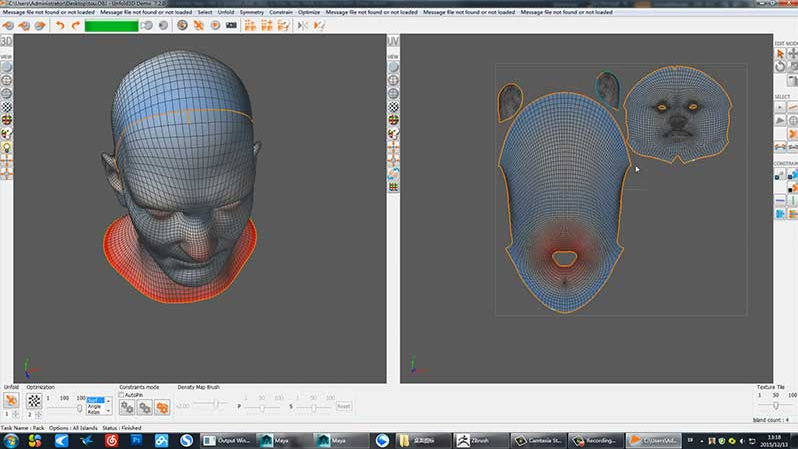Click the light bulb icon in 3D sidebar

click(7, 148)
